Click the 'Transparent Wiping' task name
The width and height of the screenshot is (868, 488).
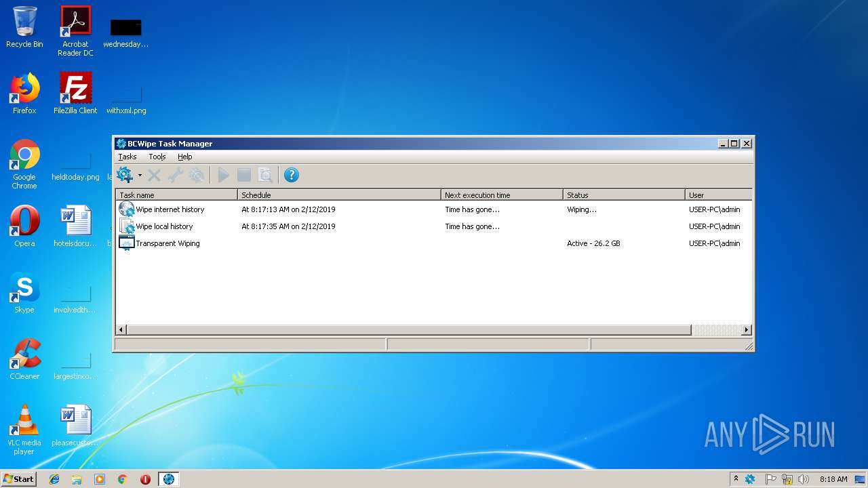(167, 243)
